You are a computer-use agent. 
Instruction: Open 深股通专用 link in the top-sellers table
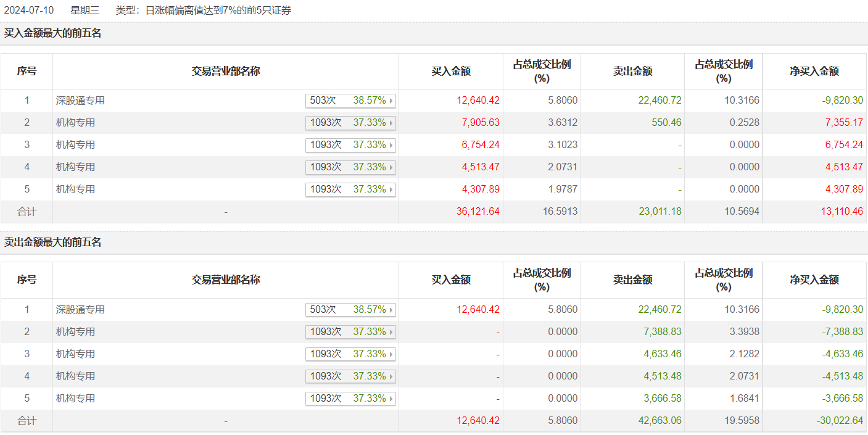coord(80,310)
